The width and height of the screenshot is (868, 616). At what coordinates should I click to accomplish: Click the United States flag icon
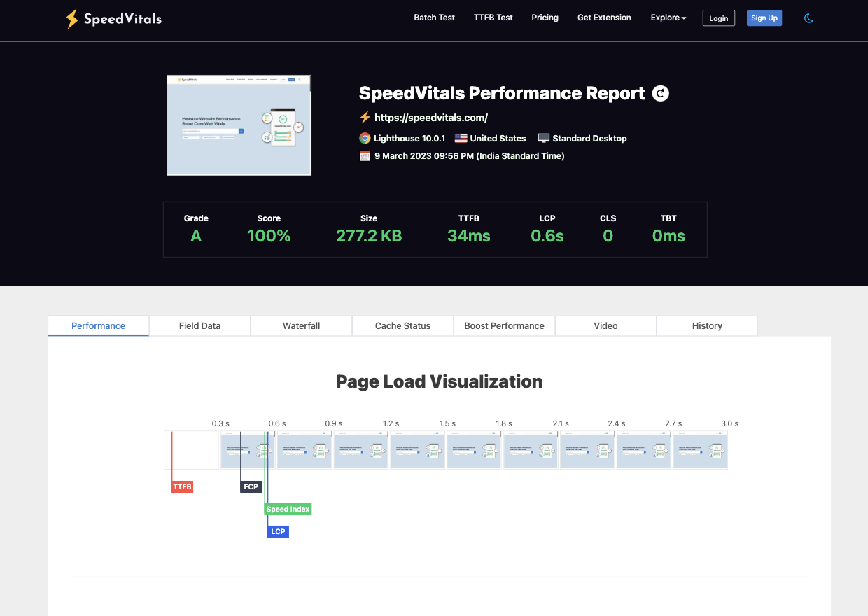point(461,139)
